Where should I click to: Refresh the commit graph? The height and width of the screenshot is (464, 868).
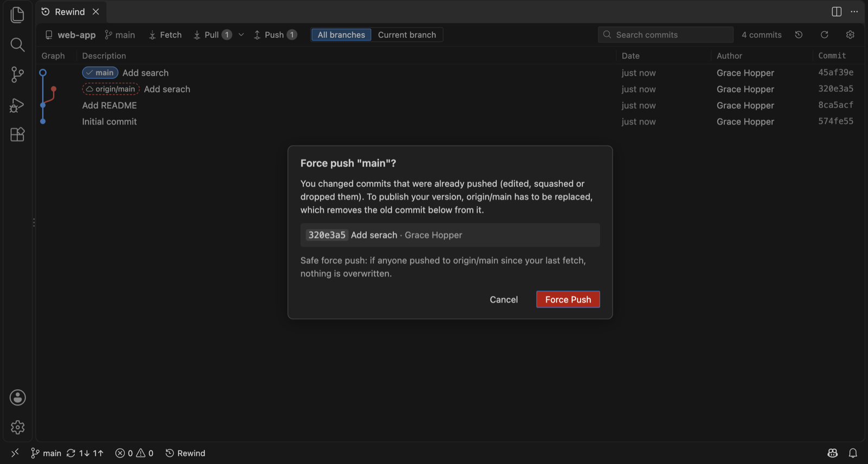pyautogui.click(x=824, y=35)
